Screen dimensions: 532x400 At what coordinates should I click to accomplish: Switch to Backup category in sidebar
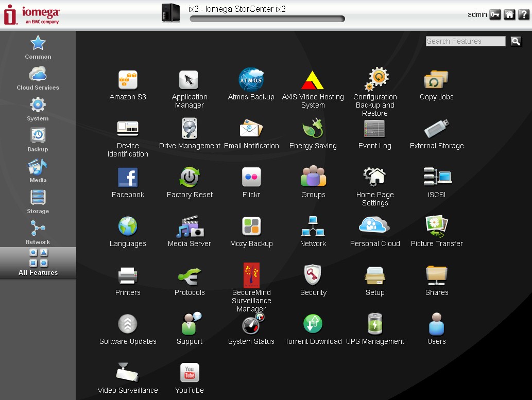pyautogui.click(x=38, y=140)
